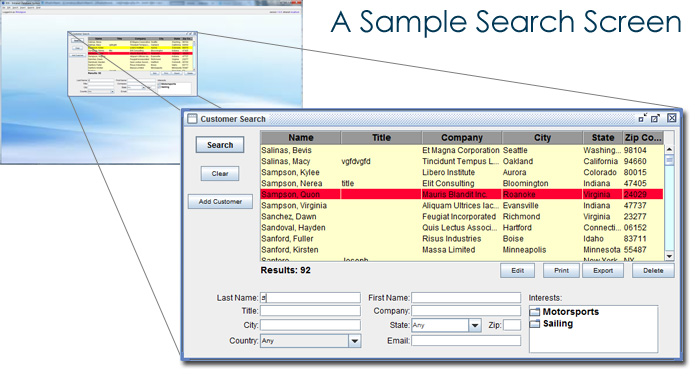Open the Country dropdown
700x381 pixels.
coord(354,341)
